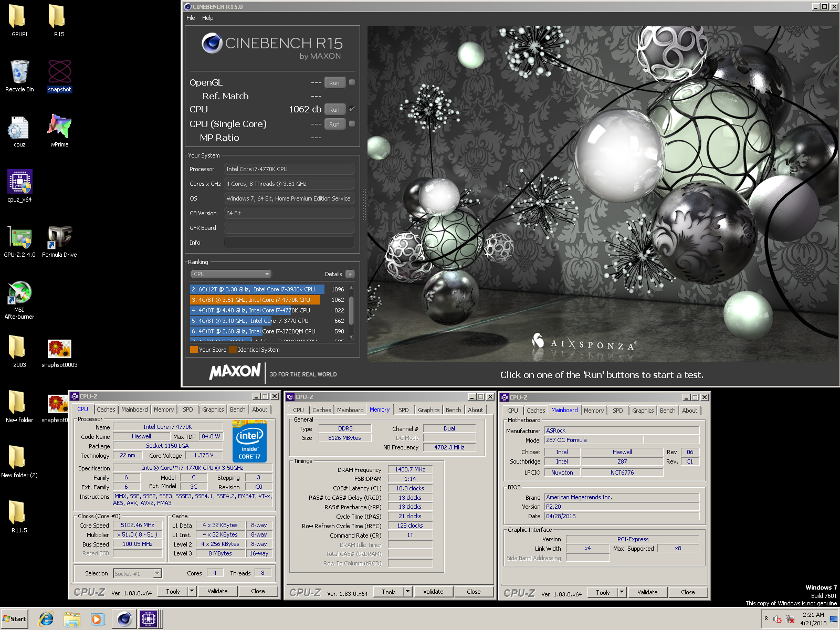Switch to Caches tab in left CPU-Z
Viewport: 840px width, 630px height.
pos(106,409)
